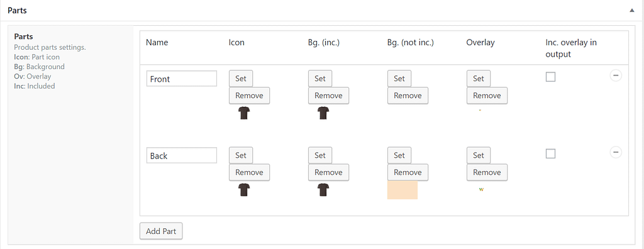Image resolution: width=644 pixels, height=249 pixels.
Task: Collapse the Parts panel with the arrow
Action: [632, 11]
